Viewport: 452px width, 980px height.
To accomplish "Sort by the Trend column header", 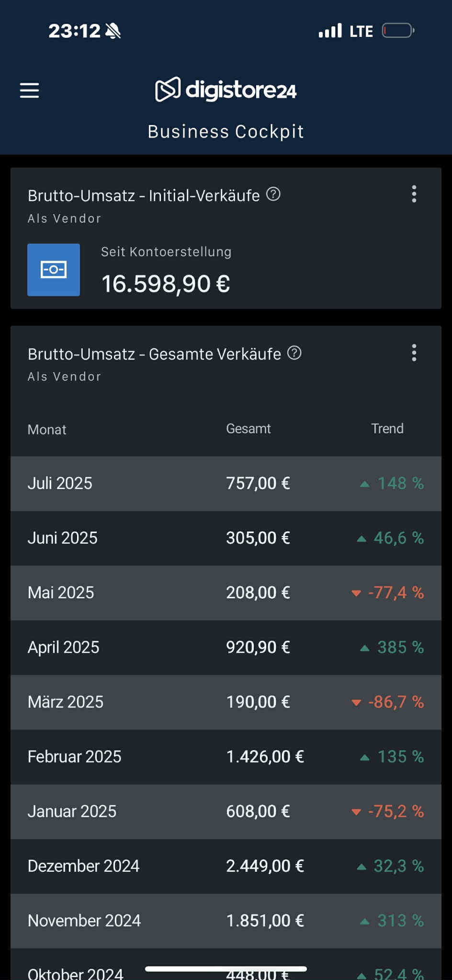I will [x=387, y=429].
